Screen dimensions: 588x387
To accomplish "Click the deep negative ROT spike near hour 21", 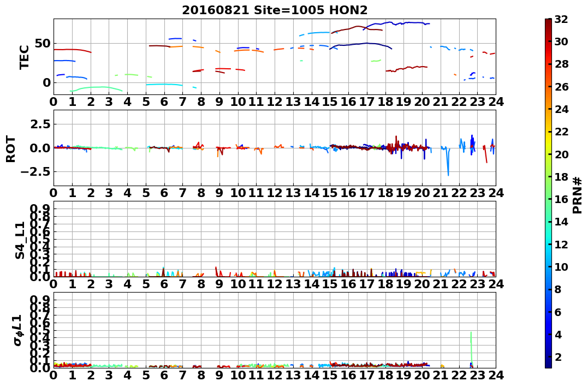I will click(448, 162).
